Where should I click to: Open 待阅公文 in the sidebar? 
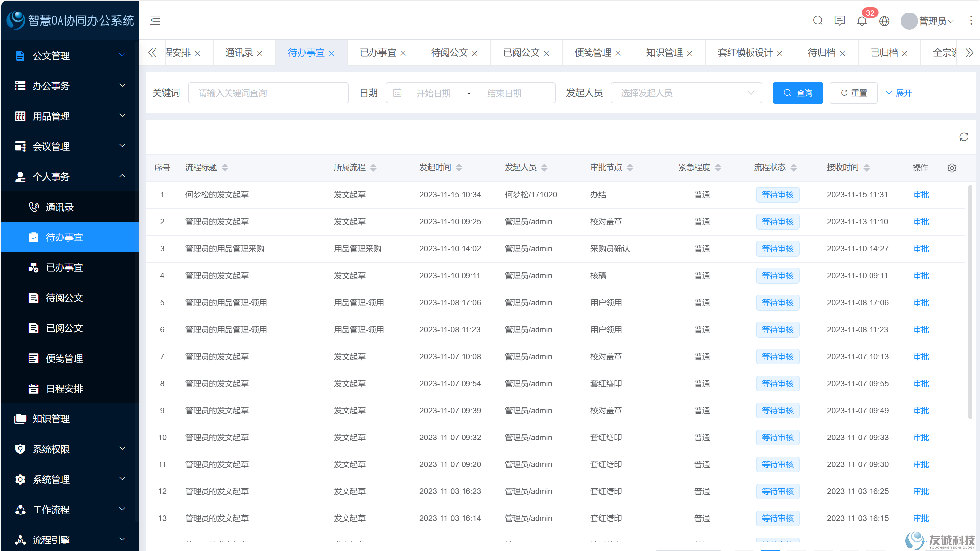[70, 298]
